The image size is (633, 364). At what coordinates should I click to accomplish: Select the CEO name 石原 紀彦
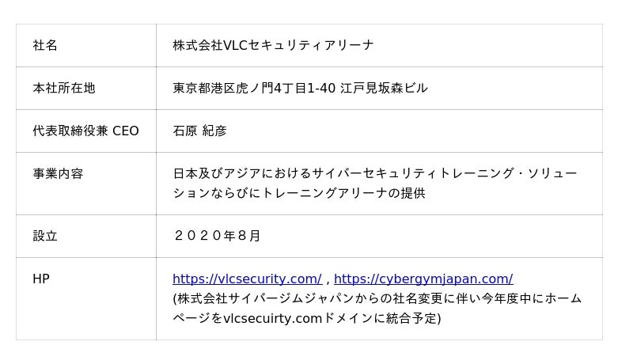point(199,131)
